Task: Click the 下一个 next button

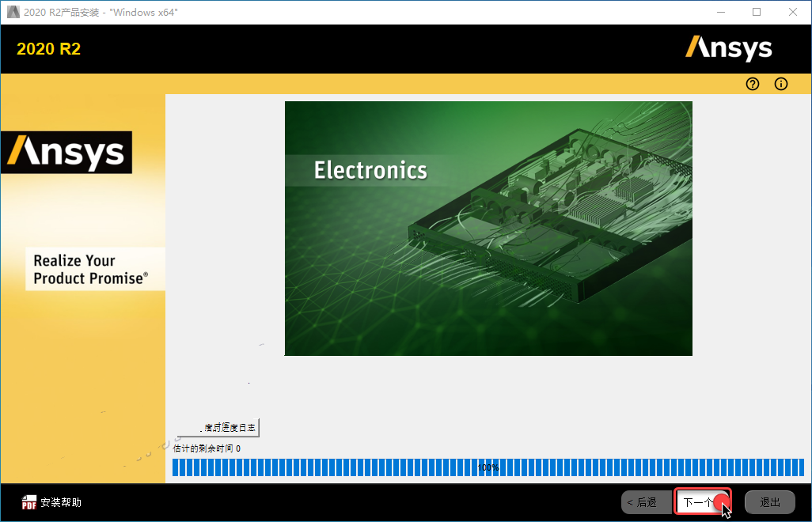Action: coord(702,501)
